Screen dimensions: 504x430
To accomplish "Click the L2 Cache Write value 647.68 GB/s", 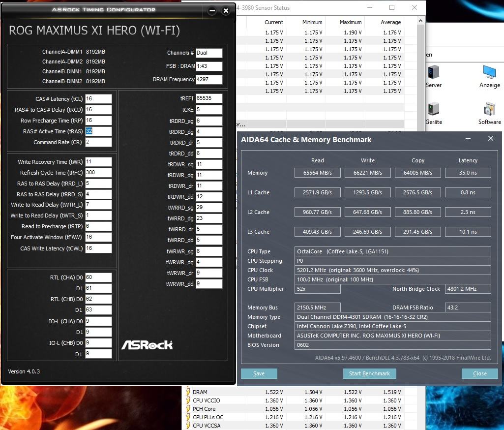I will tap(367, 212).
